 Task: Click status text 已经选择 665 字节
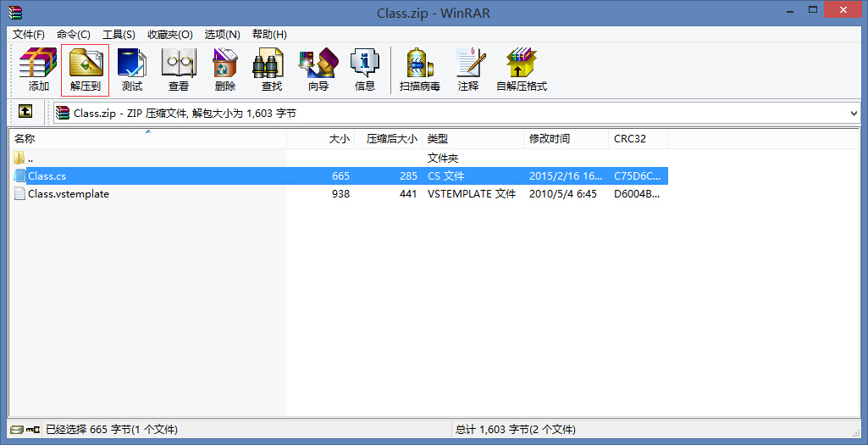[x=111, y=430]
